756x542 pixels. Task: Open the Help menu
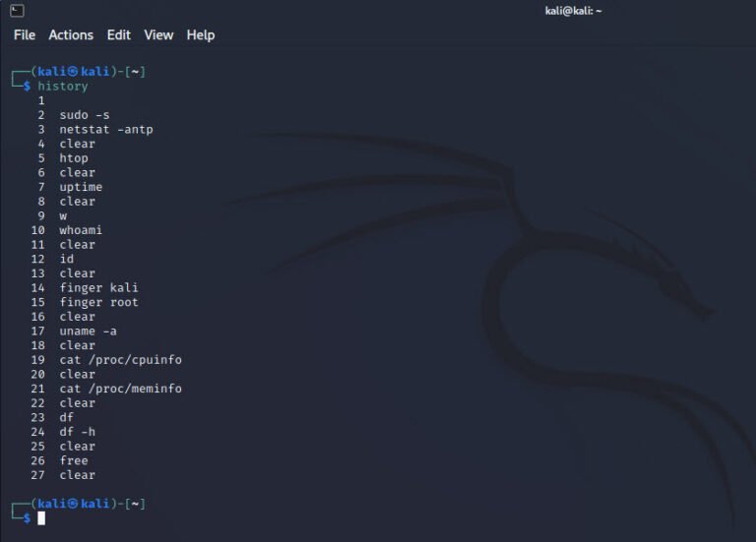(x=201, y=35)
